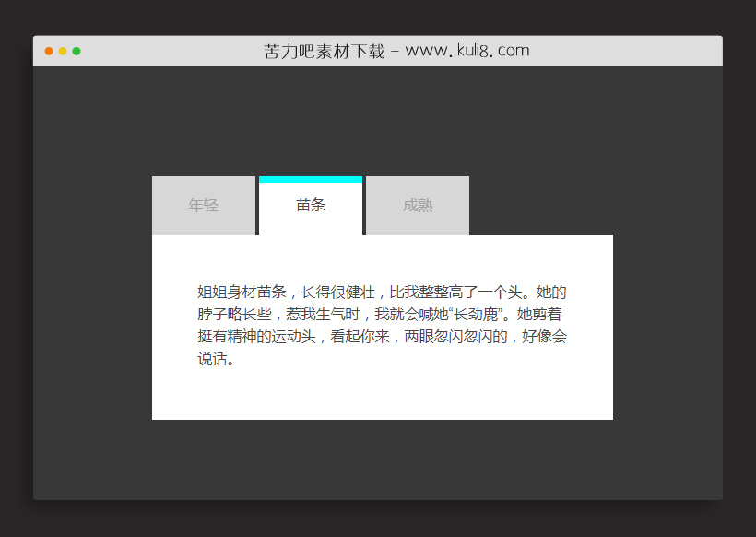Click the middle dot on the window chrome
756x537 pixels.
(x=62, y=51)
